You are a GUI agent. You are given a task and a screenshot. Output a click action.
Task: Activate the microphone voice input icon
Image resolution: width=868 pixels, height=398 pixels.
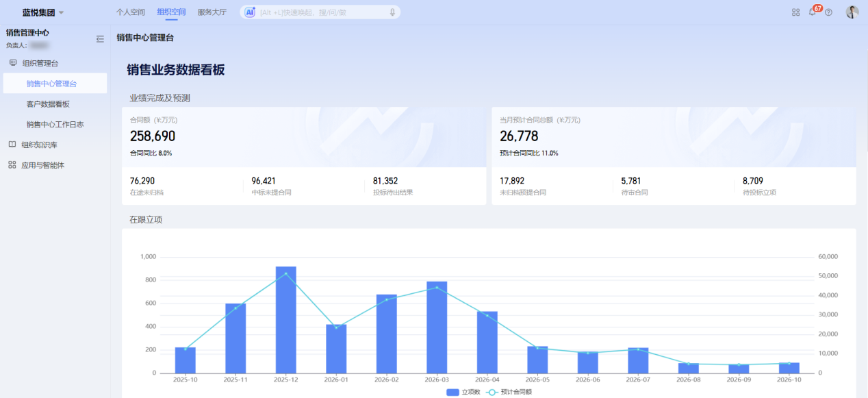point(393,12)
